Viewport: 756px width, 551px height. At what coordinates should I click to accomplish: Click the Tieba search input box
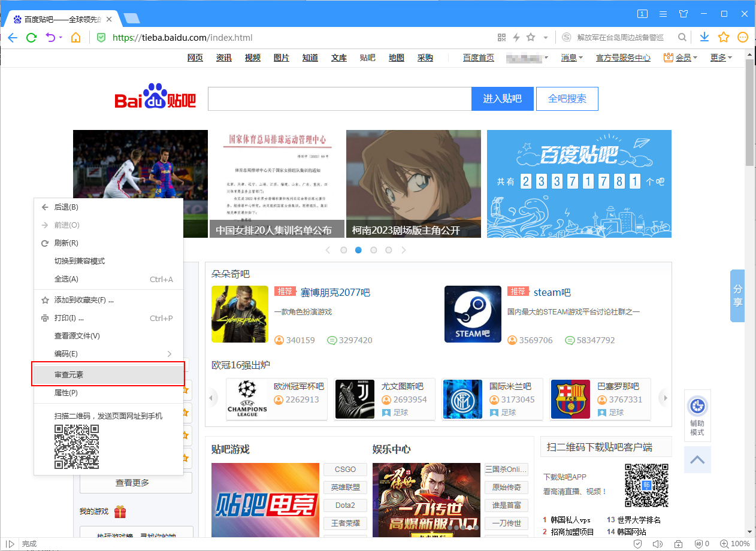point(340,99)
